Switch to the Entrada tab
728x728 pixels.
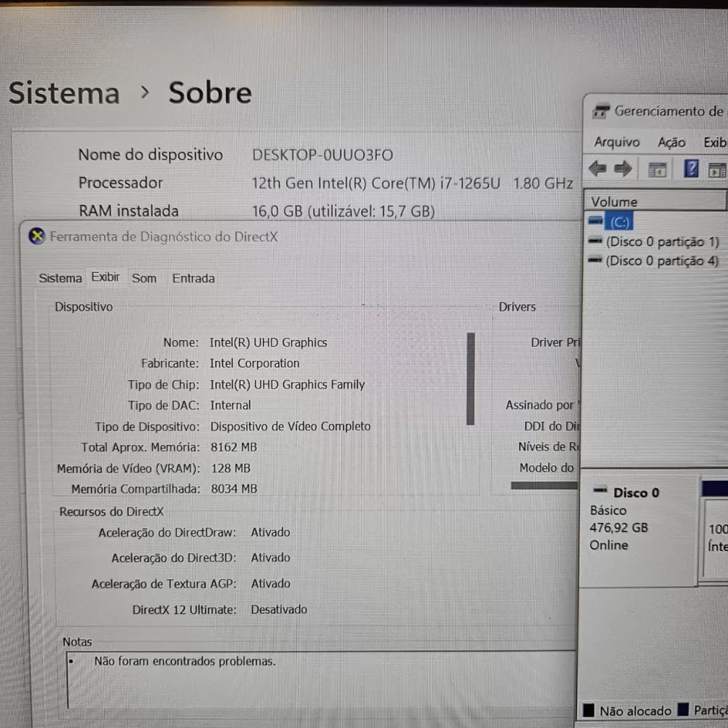click(194, 278)
